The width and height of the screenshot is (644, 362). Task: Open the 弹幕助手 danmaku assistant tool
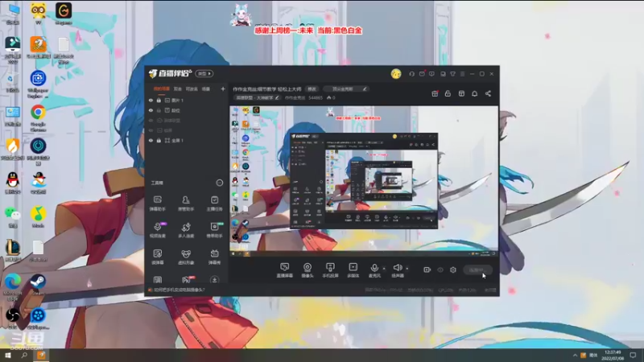(x=157, y=204)
